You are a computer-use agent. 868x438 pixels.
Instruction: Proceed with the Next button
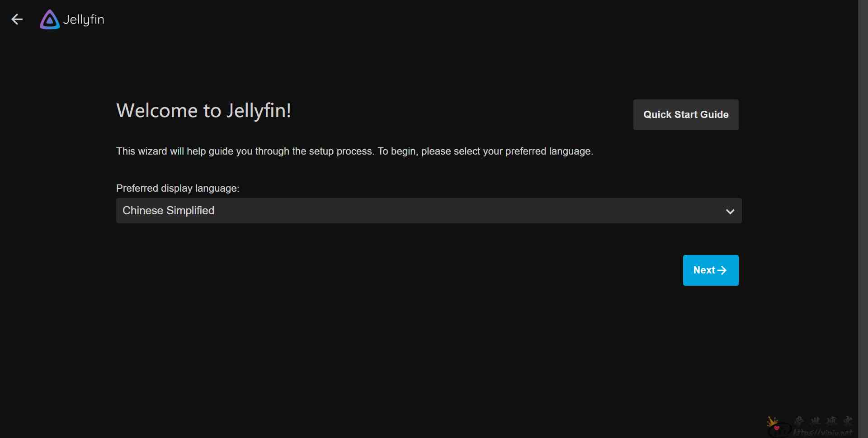pyautogui.click(x=711, y=270)
